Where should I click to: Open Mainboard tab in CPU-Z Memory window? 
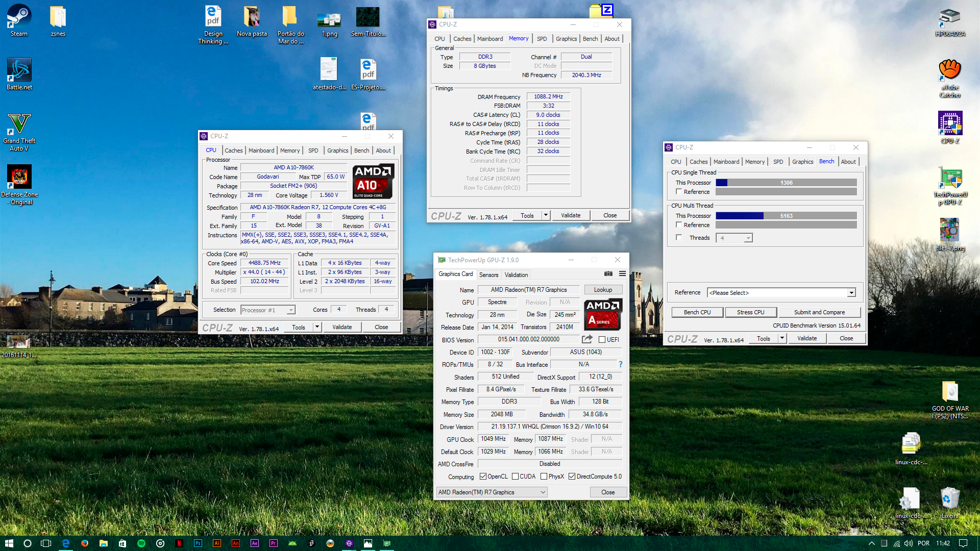[490, 39]
